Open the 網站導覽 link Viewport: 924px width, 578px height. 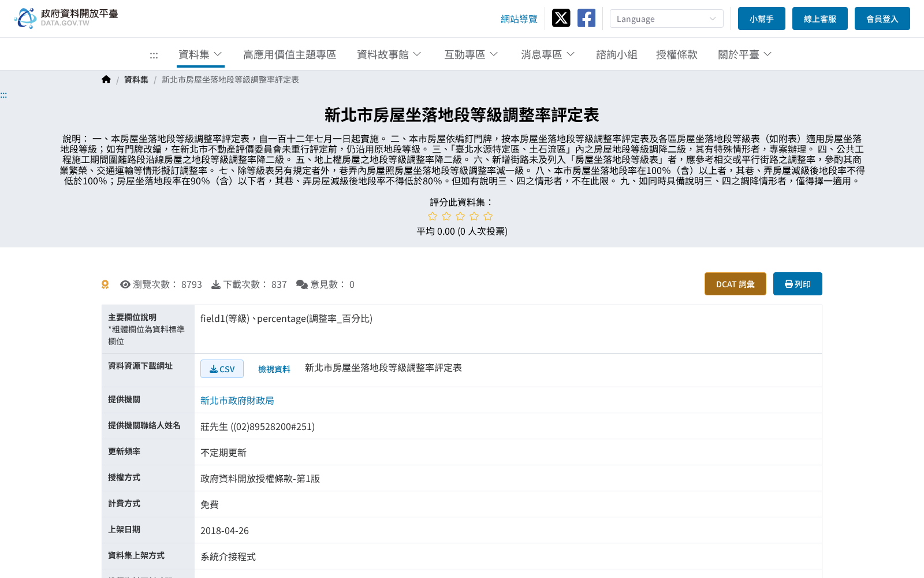(519, 19)
